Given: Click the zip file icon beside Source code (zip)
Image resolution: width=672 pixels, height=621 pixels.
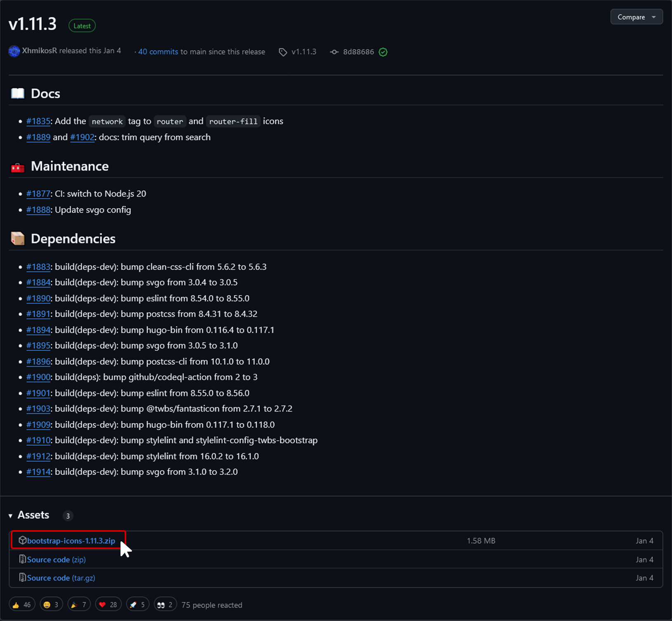Looking at the screenshot, I should [x=22, y=559].
